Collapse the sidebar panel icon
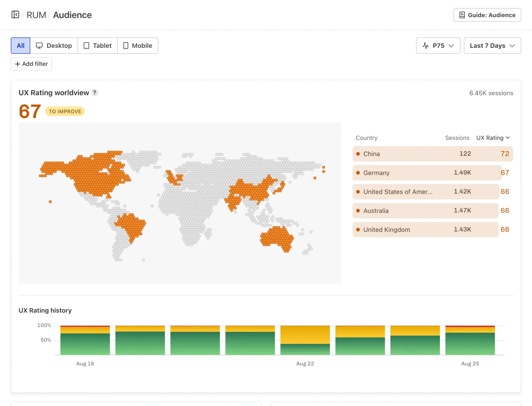This screenshot has width=532, height=406. click(x=15, y=15)
